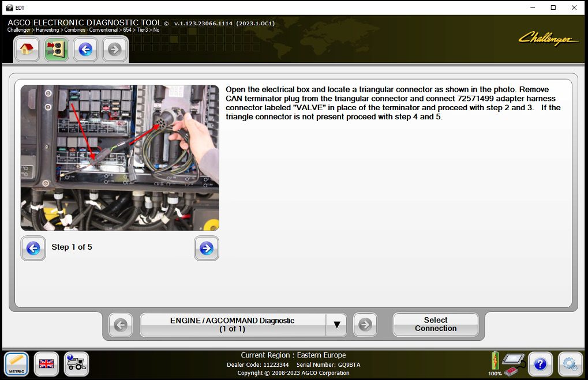Click the battery 100% status indicator
Viewport: 588px width, 380px height.
[x=495, y=363]
